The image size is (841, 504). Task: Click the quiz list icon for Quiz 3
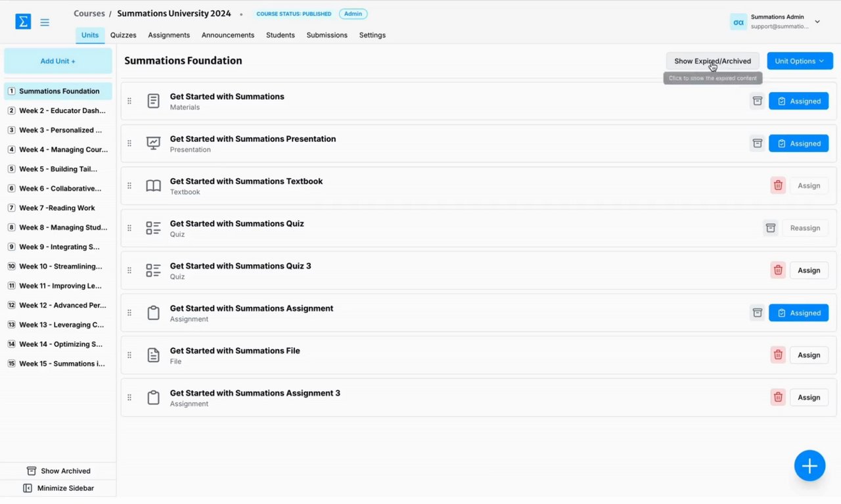[x=153, y=270]
